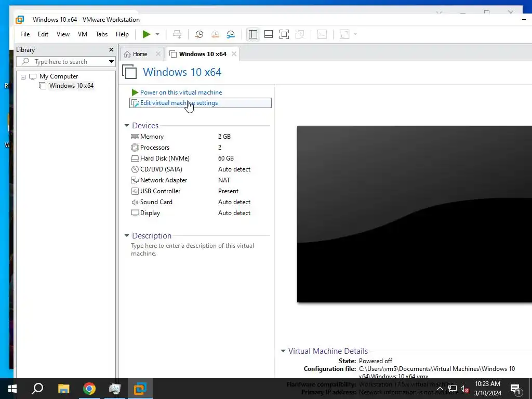Screen dimensions: 532x399
Task: Open the Tabs menu
Action: [x=101, y=34]
